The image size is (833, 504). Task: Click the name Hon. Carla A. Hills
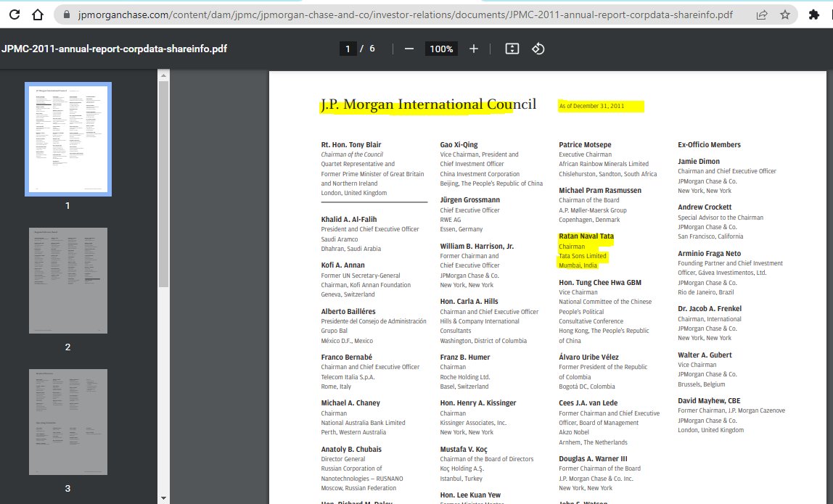point(469,301)
